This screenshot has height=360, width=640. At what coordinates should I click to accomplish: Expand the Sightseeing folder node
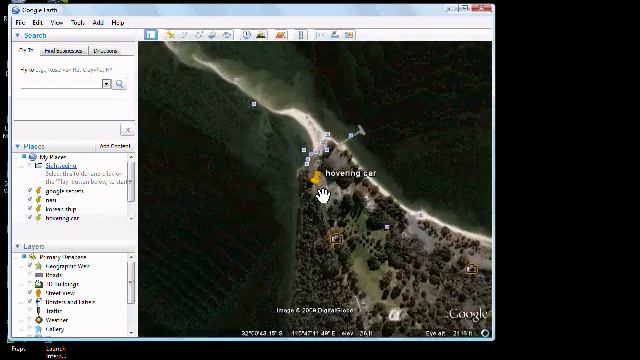pyautogui.click(x=22, y=166)
